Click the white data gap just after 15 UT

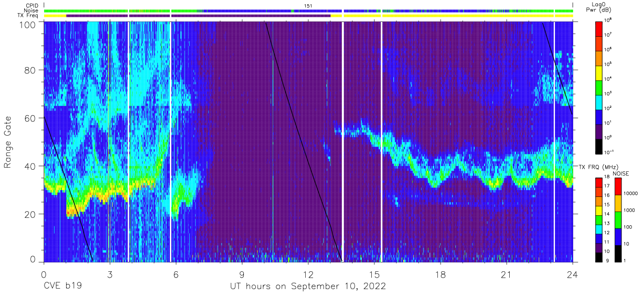coord(381,141)
